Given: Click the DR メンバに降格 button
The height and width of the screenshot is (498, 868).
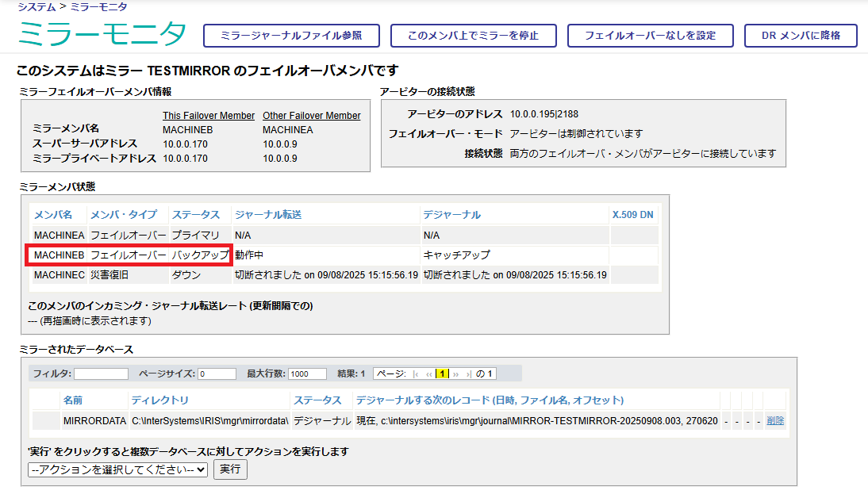Looking at the screenshot, I should coord(801,36).
